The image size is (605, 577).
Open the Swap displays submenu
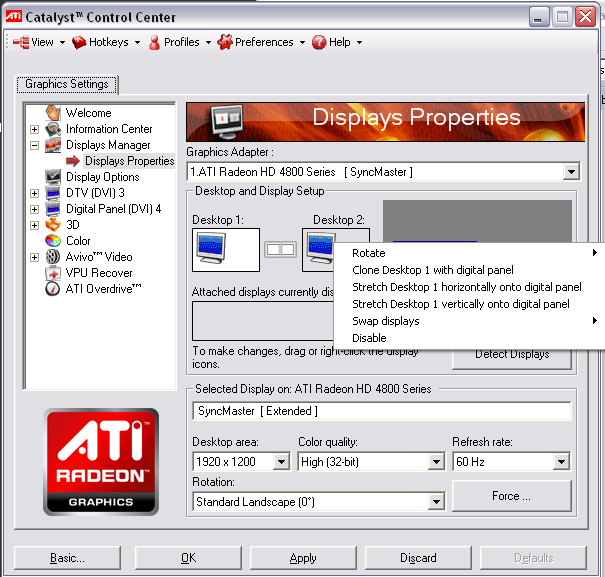point(469,321)
